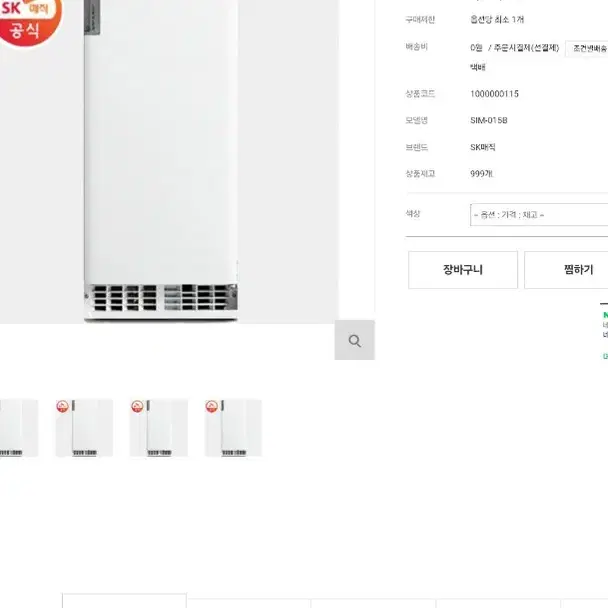This screenshot has height=608, width=608.
Task: Open the 조건별배송 shipping conditions button
Action: point(587,48)
